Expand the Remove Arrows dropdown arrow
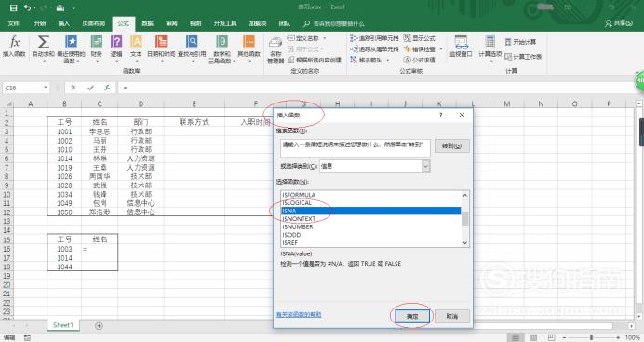 [x=387, y=60]
